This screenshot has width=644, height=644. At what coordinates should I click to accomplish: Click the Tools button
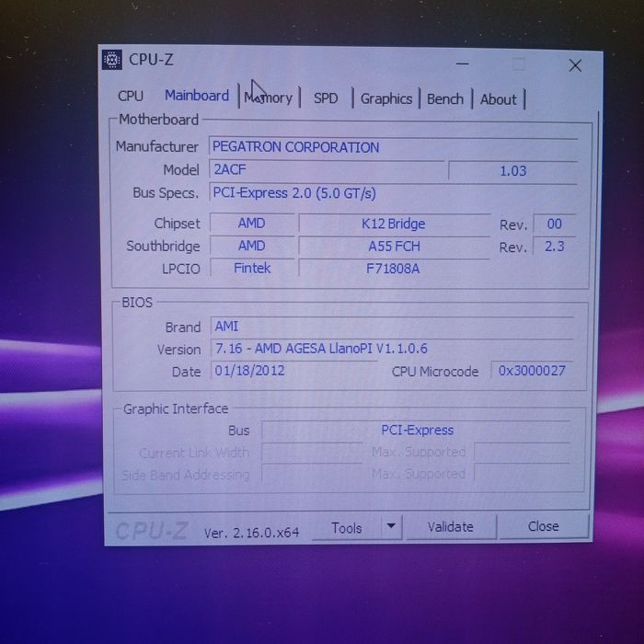click(x=346, y=528)
